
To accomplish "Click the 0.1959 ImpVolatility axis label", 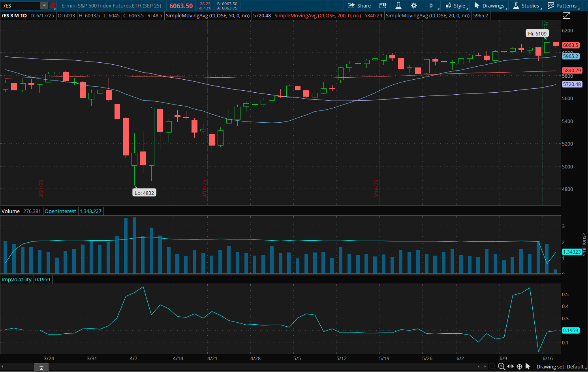I will tap(571, 330).
